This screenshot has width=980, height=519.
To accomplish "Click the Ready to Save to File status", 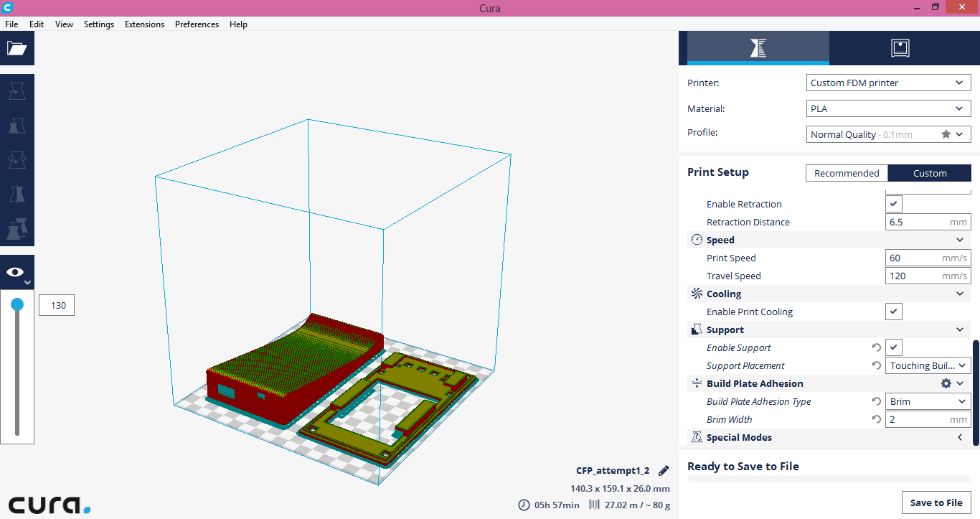I will [743, 467].
